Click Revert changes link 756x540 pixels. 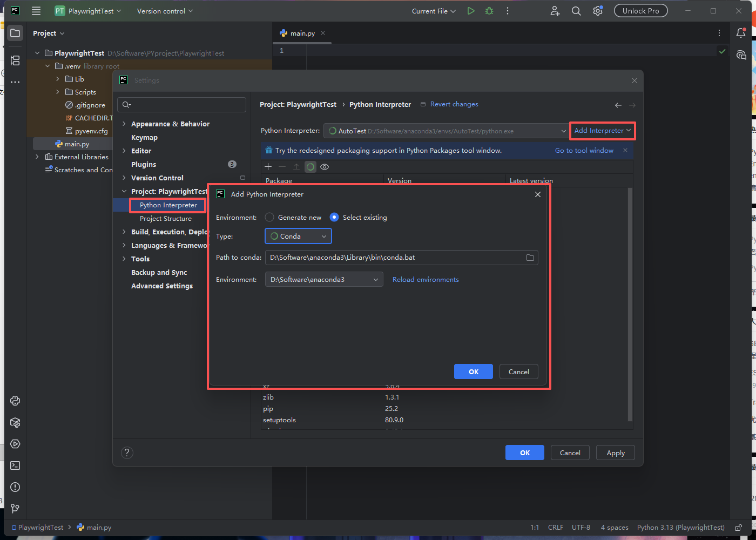pyautogui.click(x=454, y=104)
